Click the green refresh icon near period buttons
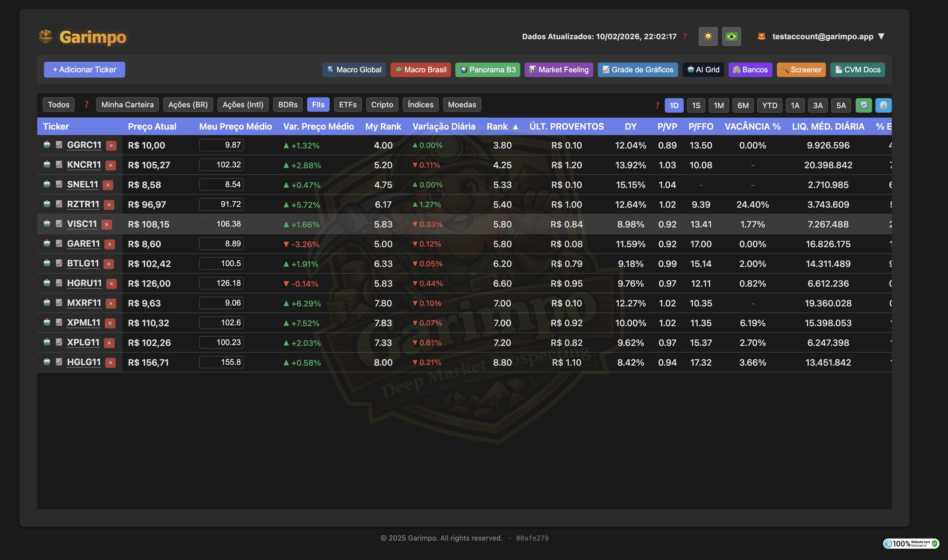Image resolution: width=948 pixels, height=560 pixels. [864, 105]
